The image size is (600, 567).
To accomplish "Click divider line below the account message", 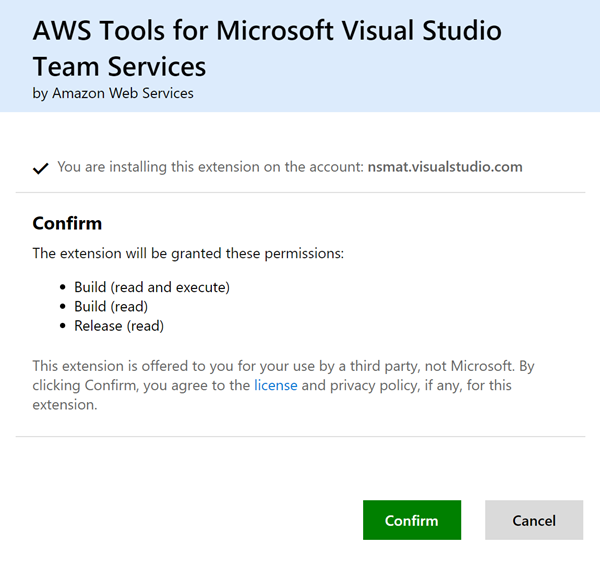I will [x=300, y=192].
